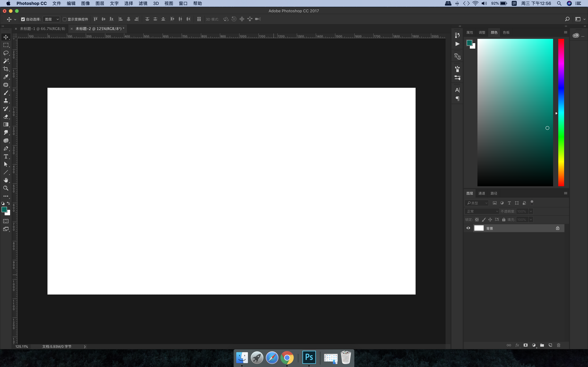588x367 pixels.
Task: Select the Eyedropper tool
Action: click(x=6, y=77)
